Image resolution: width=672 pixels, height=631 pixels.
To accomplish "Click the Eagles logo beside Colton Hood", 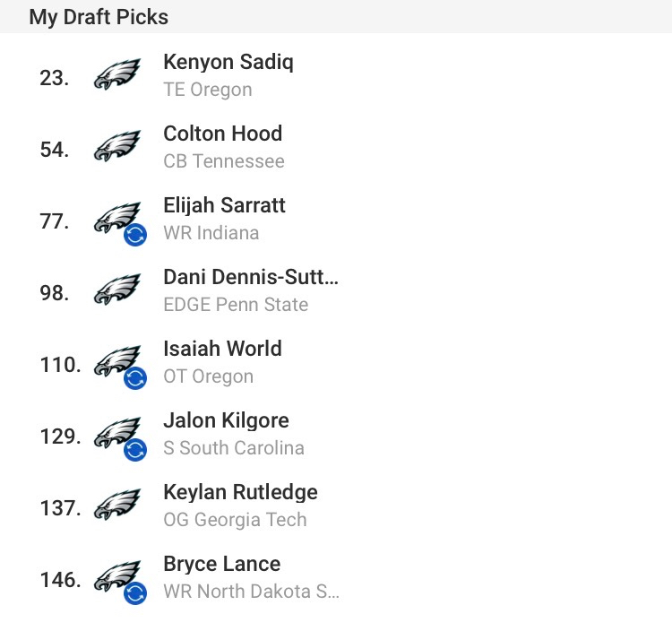I will [117, 147].
